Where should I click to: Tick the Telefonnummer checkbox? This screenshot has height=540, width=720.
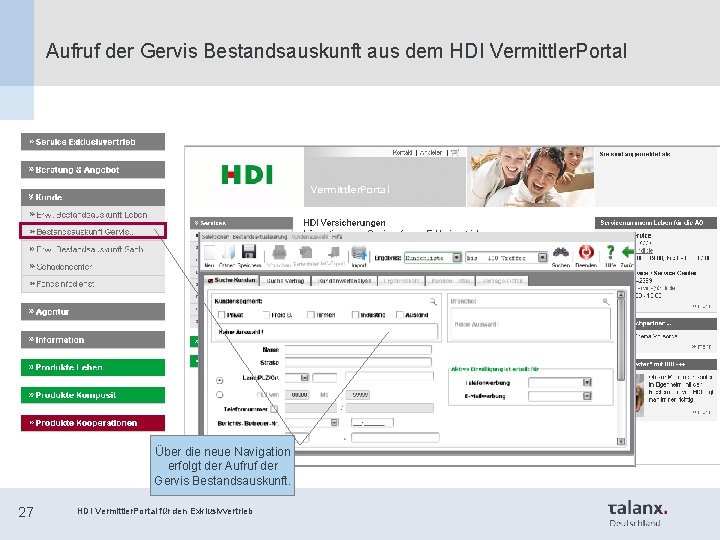(274, 409)
